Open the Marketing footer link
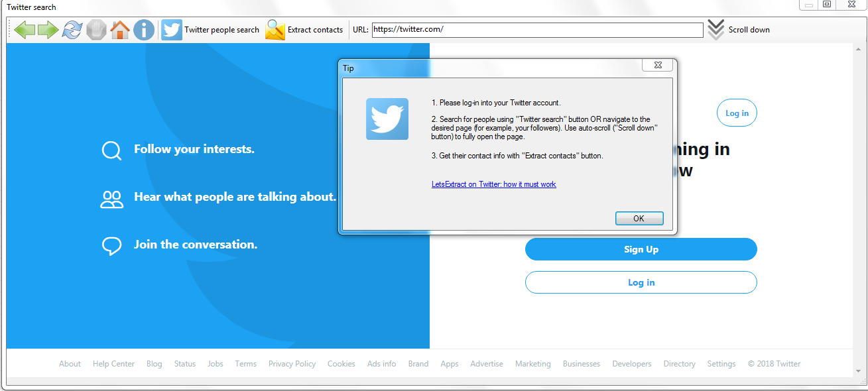The image size is (868, 391). tap(533, 364)
